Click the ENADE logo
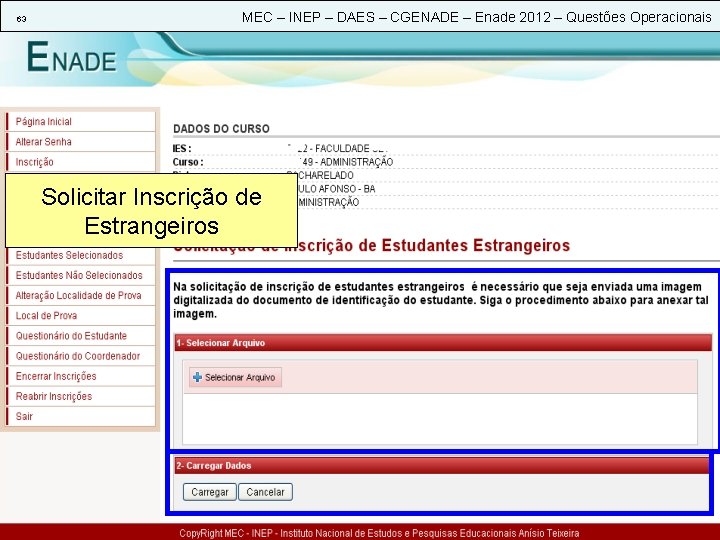The width and height of the screenshot is (720, 540). click(72, 57)
